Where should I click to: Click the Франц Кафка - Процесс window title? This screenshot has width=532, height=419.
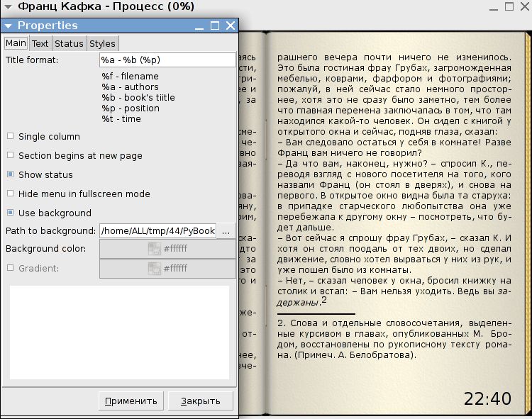point(106,6)
